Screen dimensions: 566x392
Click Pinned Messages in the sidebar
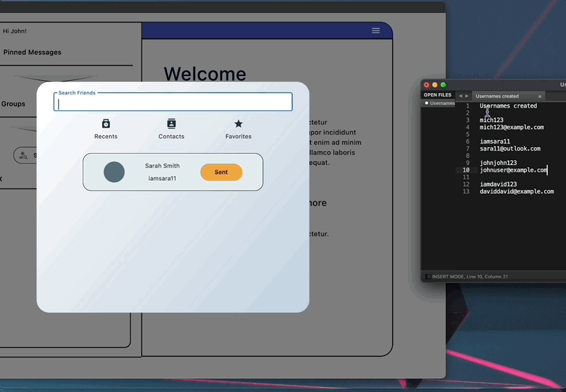click(x=32, y=52)
